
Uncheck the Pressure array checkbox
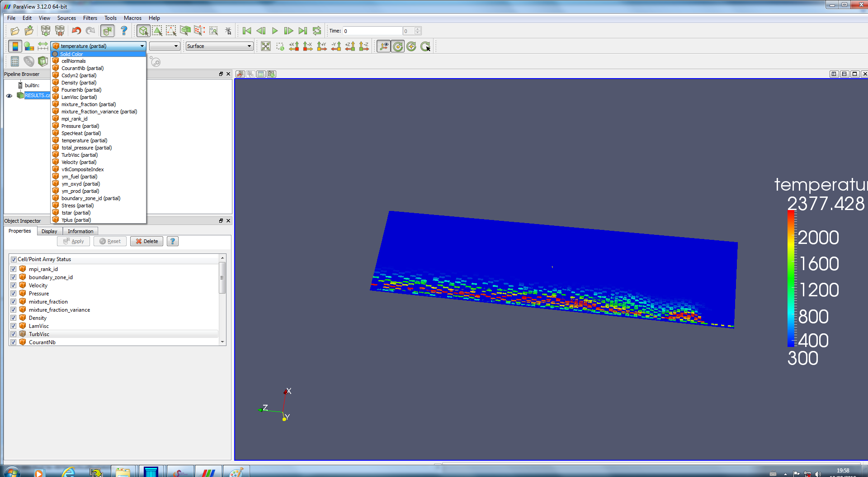click(x=14, y=294)
